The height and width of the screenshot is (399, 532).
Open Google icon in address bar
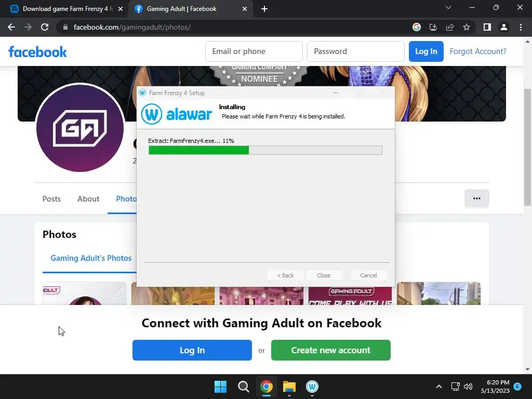click(x=416, y=27)
